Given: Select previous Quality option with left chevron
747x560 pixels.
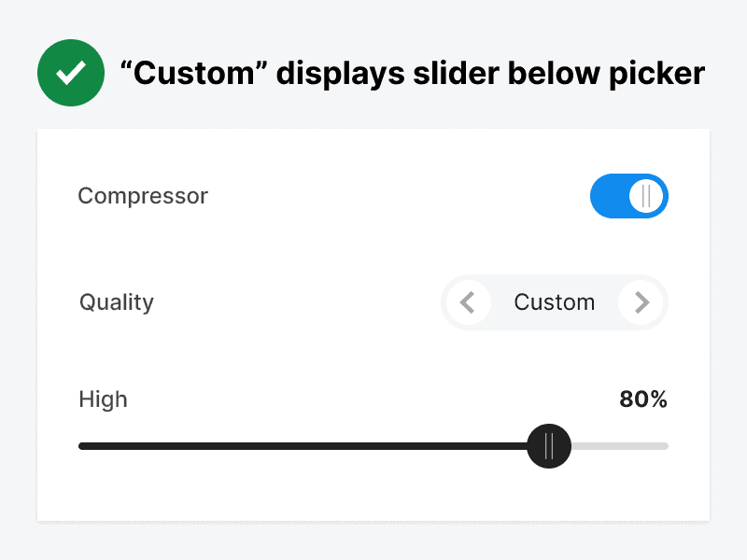Looking at the screenshot, I should [469, 302].
